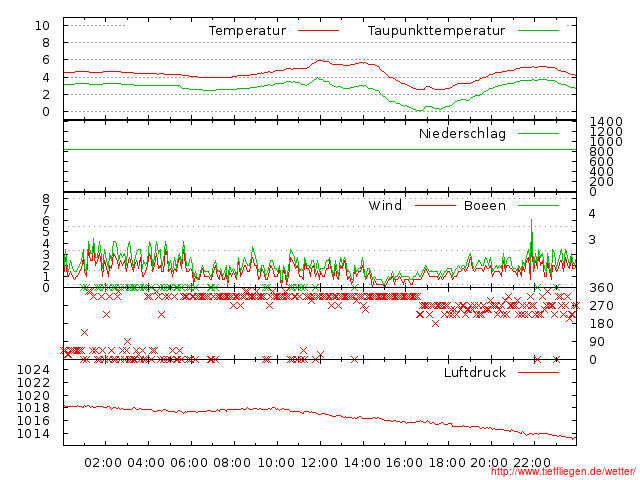This screenshot has width=640, height=480.
Task: Click the 600 precipitation axis value
Action: (x=601, y=162)
